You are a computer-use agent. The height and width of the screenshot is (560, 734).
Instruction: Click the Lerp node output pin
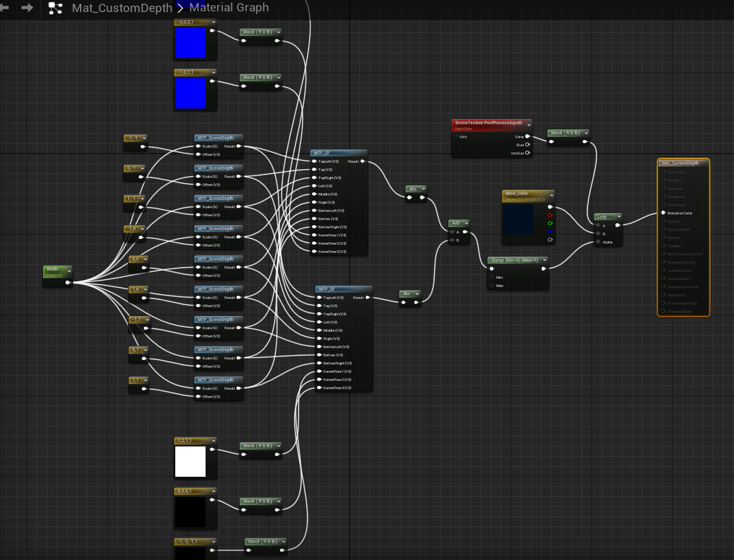pyautogui.click(x=618, y=225)
